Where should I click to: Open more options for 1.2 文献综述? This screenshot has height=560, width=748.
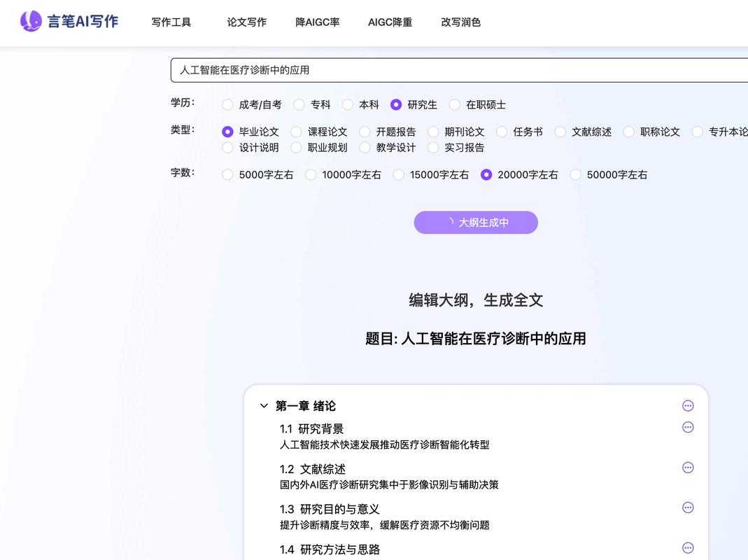pyautogui.click(x=687, y=468)
